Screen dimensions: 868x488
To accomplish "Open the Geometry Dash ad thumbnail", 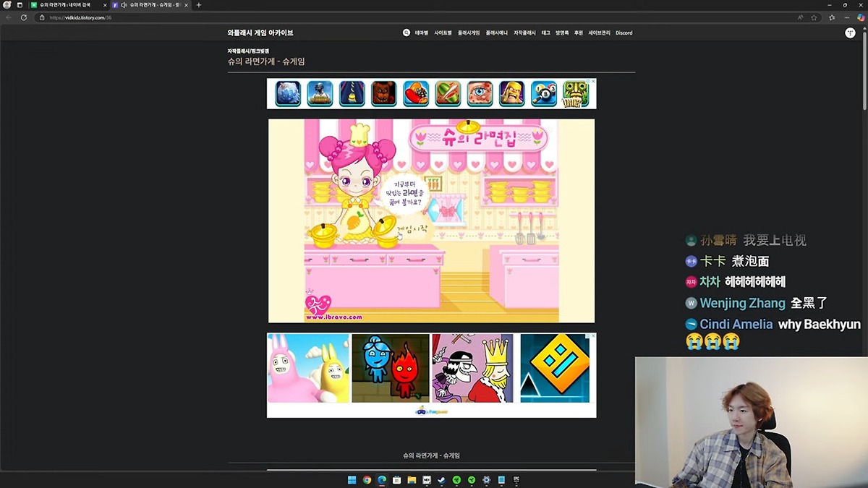I will tap(555, 368).
